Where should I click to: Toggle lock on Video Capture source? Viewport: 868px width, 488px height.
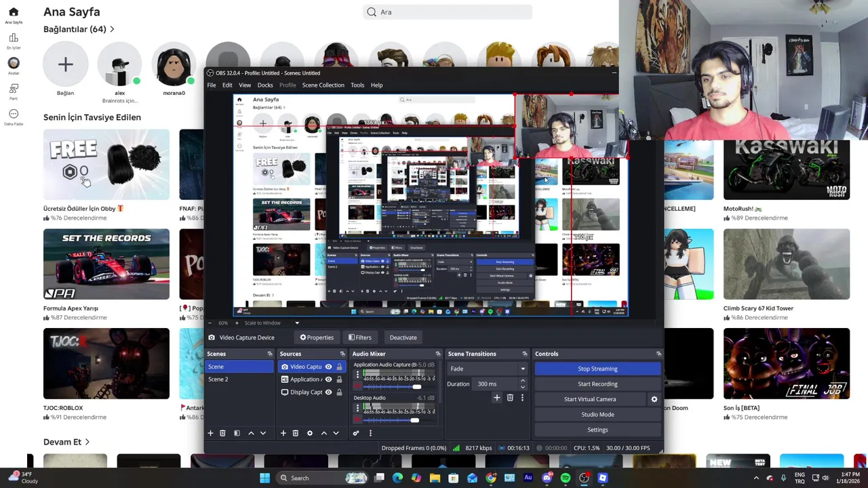click(x=339, y=367)
